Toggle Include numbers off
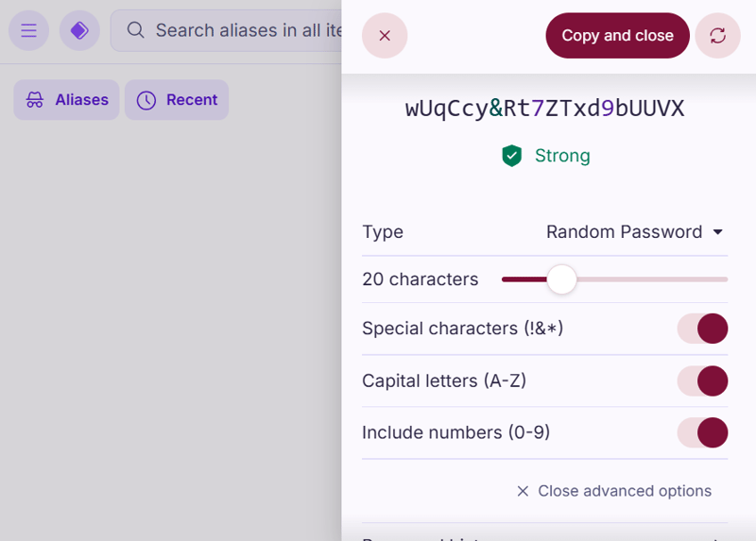 702,432
